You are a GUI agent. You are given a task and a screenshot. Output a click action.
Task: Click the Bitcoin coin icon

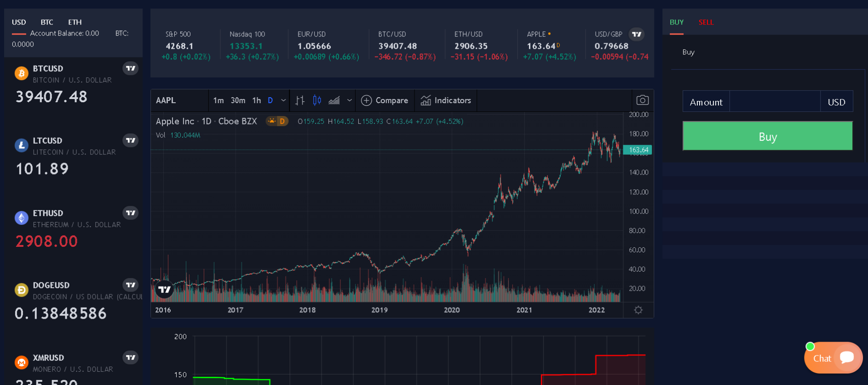(x=22, y=73)
